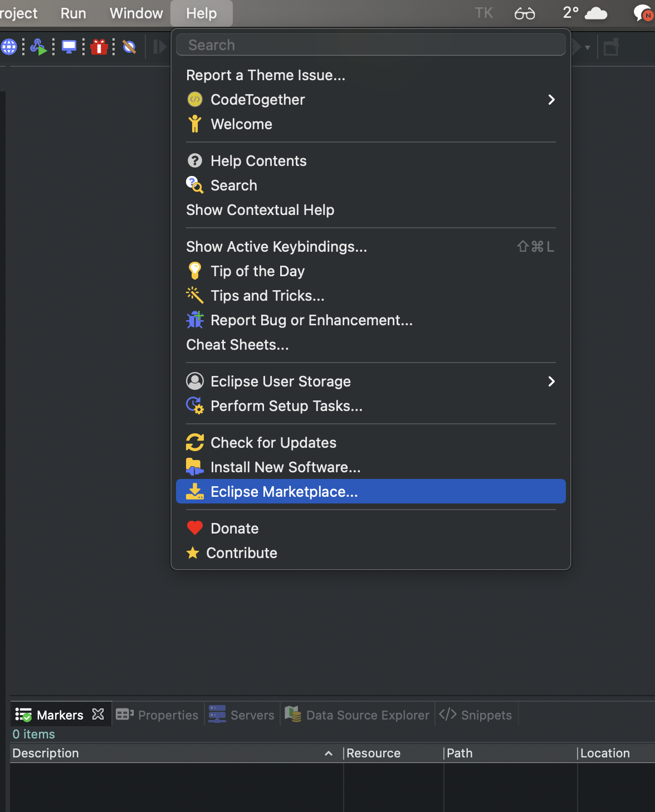The height and width of the screenshot is (812, 655).
Task: Click the Location column header
Action: [x=616, y=753]
